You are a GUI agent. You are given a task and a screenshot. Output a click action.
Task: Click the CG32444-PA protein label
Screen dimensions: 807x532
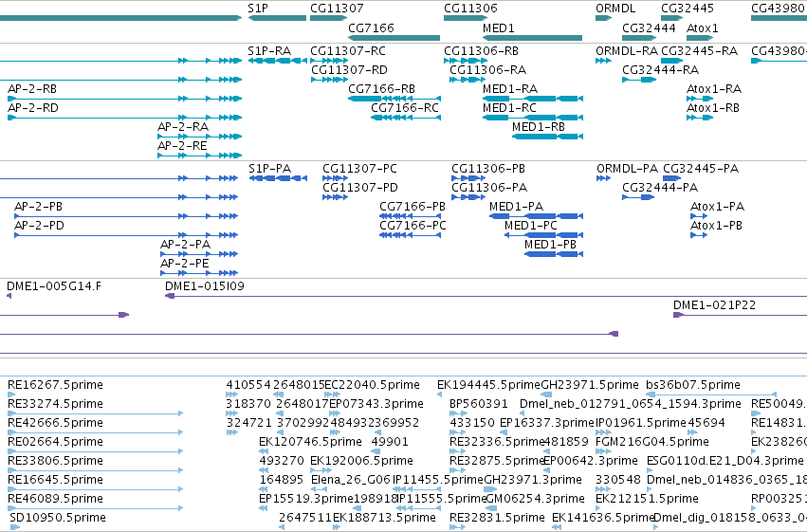tap(660, 187)
